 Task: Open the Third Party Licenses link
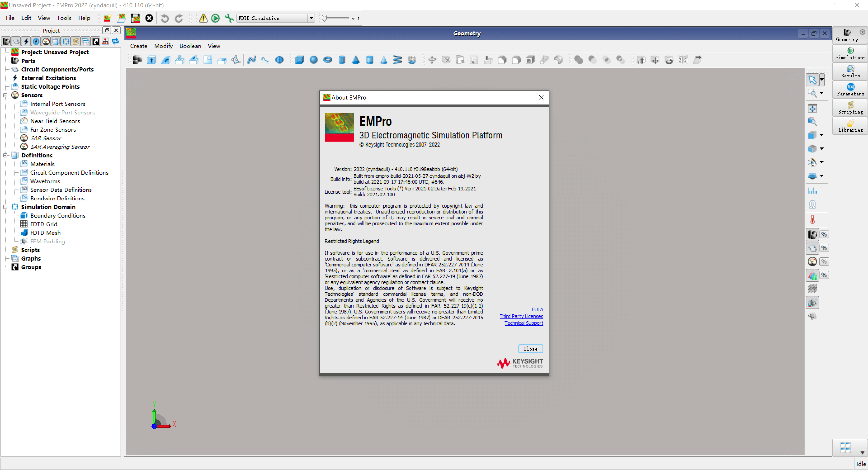point(521,316)
